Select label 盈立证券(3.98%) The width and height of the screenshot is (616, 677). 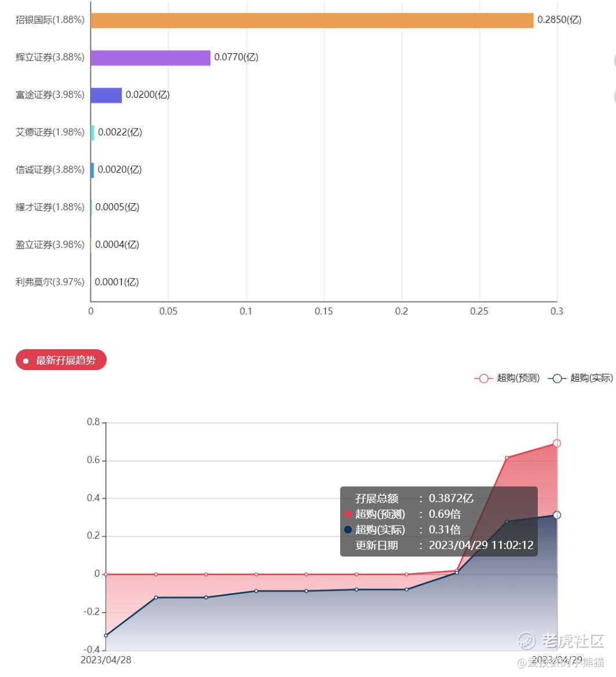click(x=50, y=245)
